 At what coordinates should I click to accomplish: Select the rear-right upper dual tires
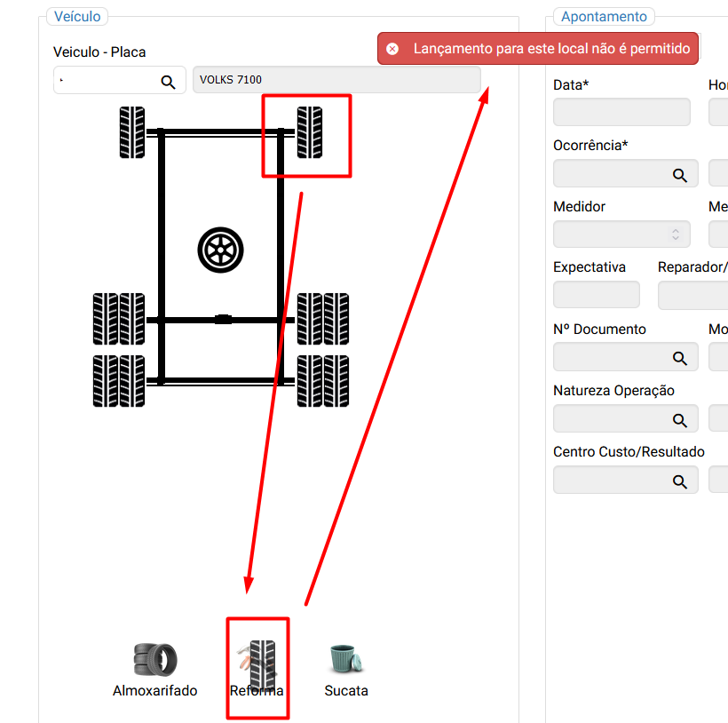pos(322,319)
